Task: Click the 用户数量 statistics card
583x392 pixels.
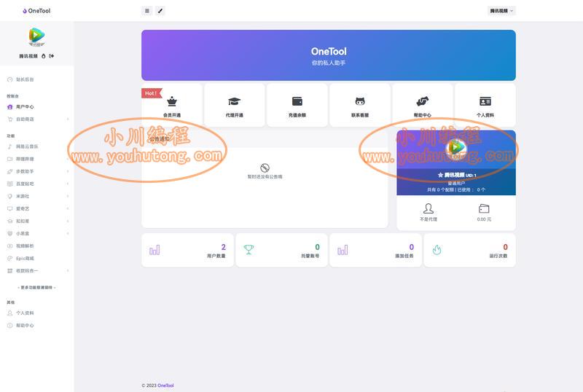Action: pyautogui.click(x=187, y=251)
